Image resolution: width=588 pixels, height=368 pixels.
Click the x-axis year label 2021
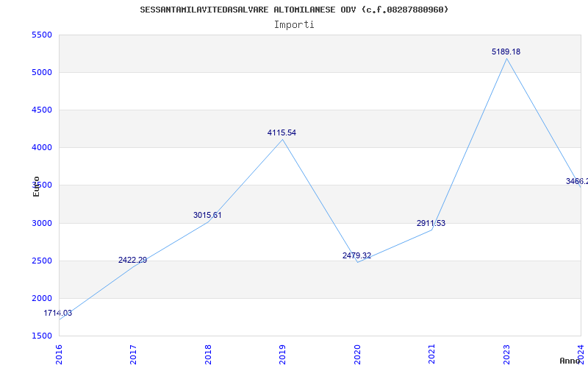(431, 355)
